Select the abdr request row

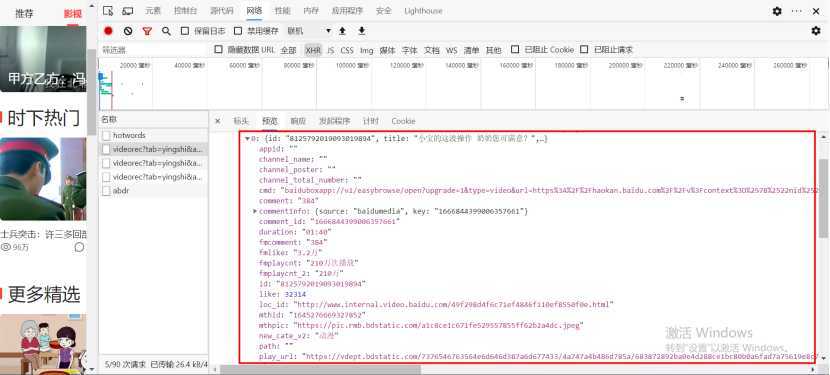(x=154, y=191)
